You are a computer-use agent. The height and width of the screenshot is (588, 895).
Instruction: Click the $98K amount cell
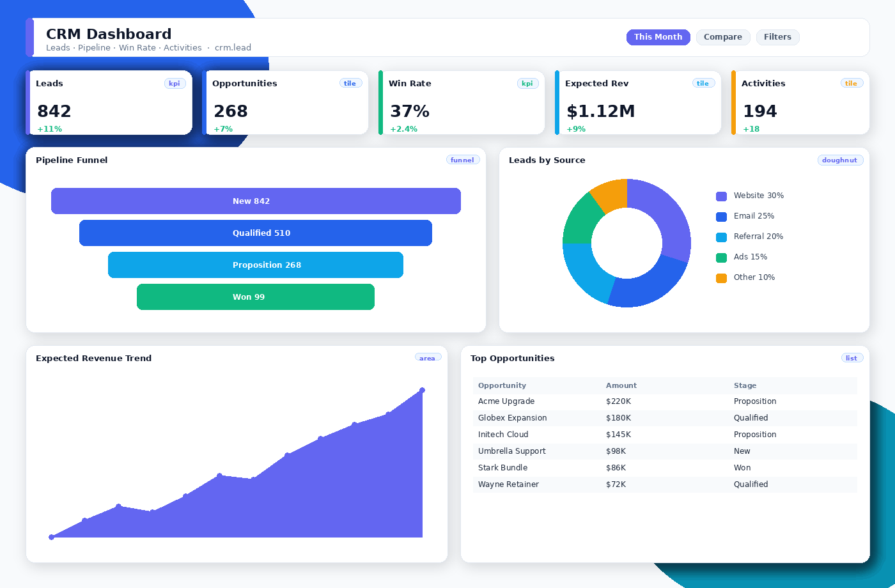pyautogui.click(x=616, y=451)
